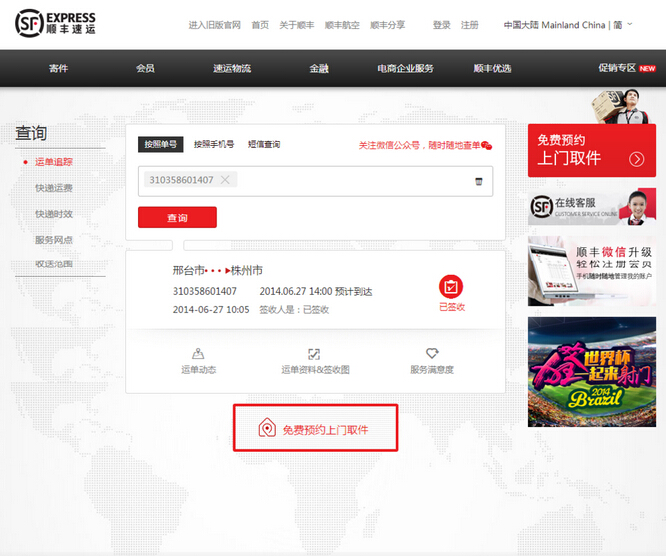The width and height of the screenshot is (666, 556).
Task: Open 关于顺丰 link
Action: 296,25
